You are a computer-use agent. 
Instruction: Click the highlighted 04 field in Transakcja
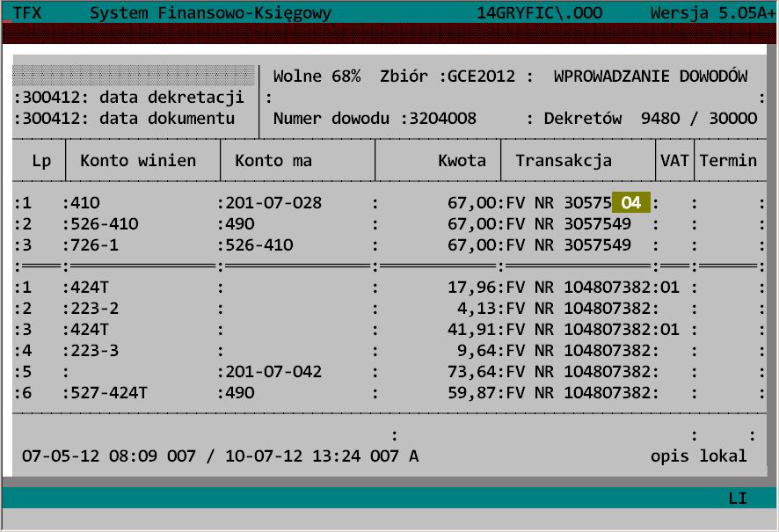coord(631,203)
